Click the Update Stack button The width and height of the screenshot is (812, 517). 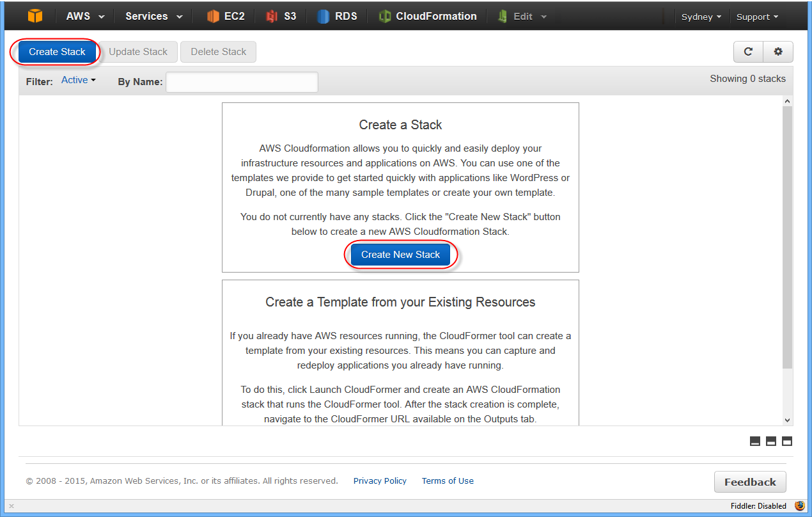(138, 52)
